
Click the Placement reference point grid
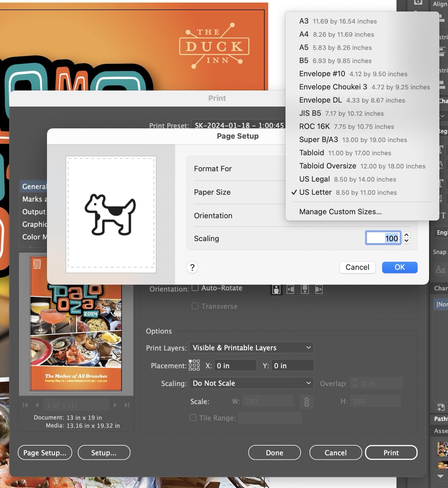click(194, 365)
